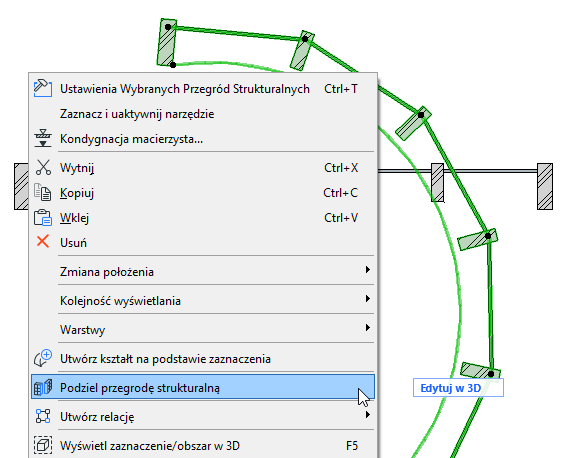Click the home story icon beside Kondygnacja macierzysta

(x=43, y=139)
